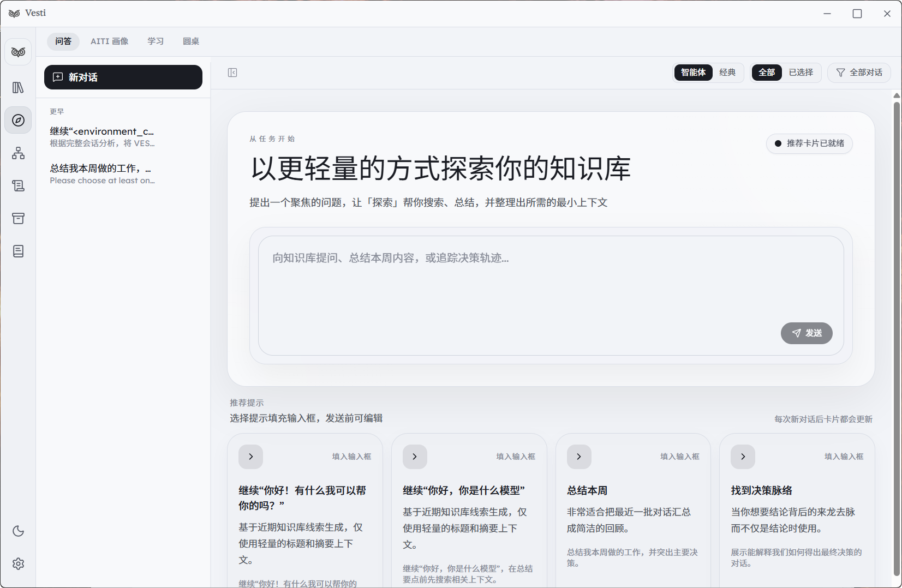This screenshot has height=588, width=902.
Task: Open the list tree icon in sidebar
Action: click(x=18, y=186)
